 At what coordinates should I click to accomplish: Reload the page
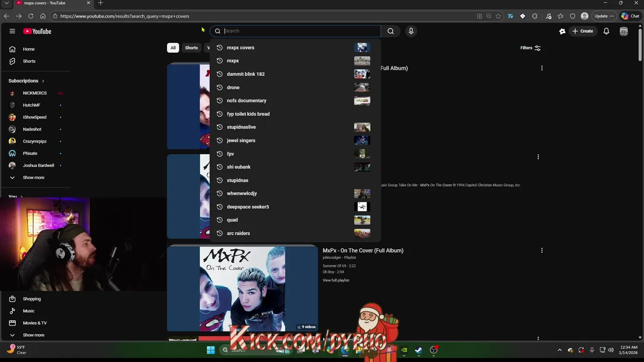31,16
